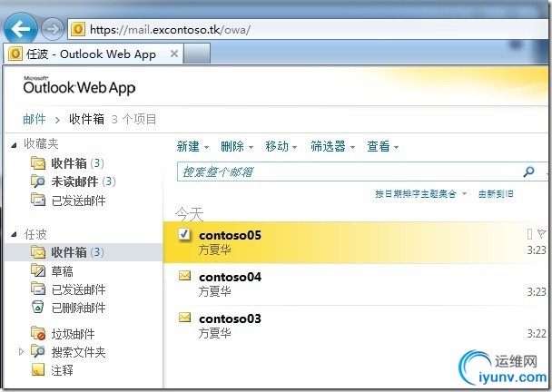Image resolution: width=552 pixels, height=392 pixels.
Task: Click the 3:22 time on contoso03
Action: (x=537, y=334)
